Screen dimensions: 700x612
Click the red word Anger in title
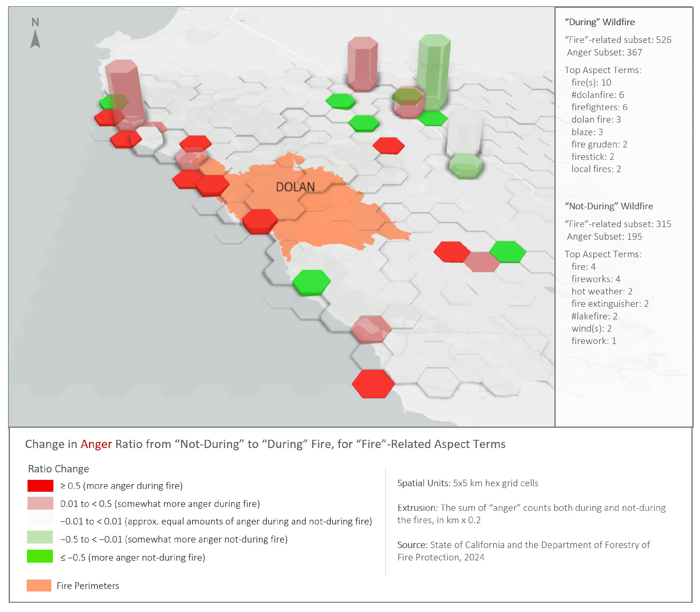tap(96, 444)
